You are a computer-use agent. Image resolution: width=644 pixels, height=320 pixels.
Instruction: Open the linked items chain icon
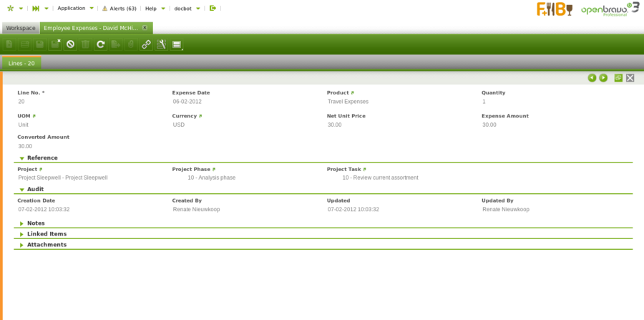tap(146, 44)
